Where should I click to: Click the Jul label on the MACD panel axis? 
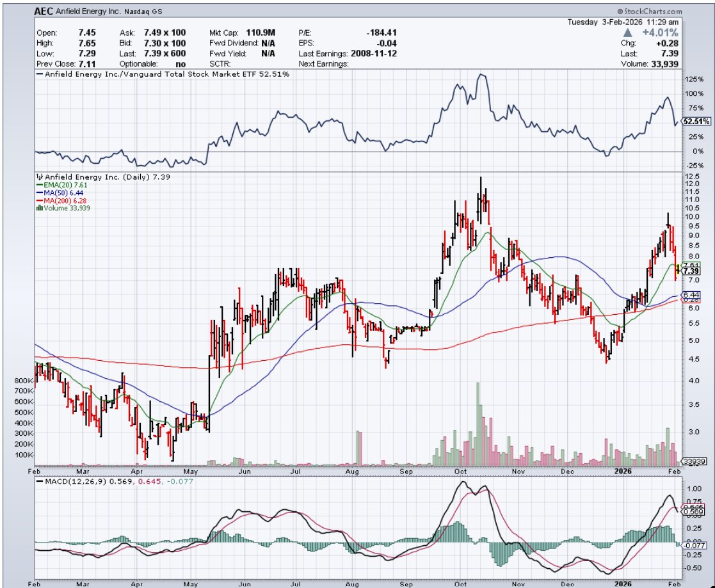pos(296,584)
